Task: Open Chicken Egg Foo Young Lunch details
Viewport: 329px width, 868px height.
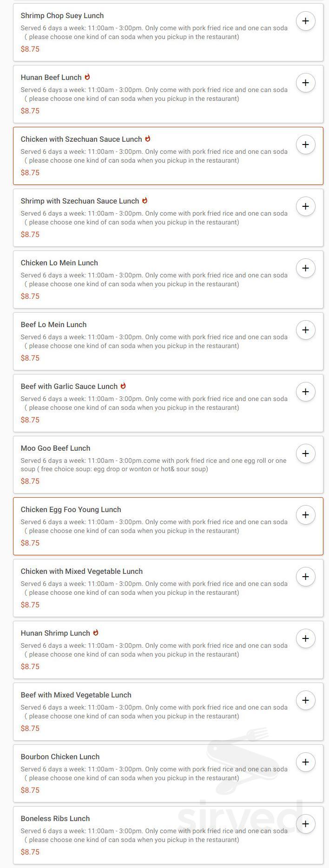Action: pos(70,509)
